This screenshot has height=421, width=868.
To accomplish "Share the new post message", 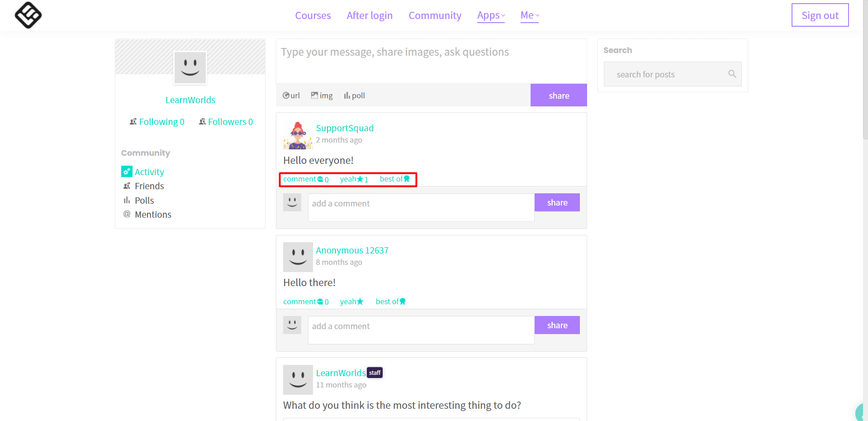I will click(559, 95).
